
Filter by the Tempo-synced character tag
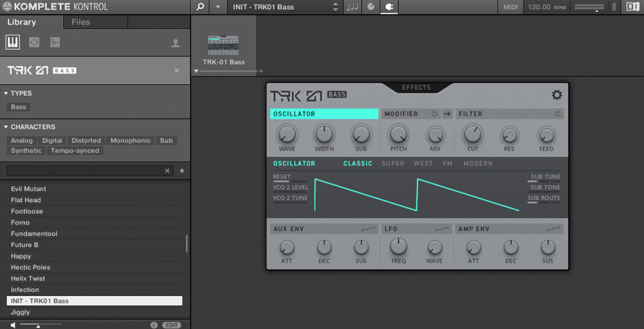click(x=75, y=151)
